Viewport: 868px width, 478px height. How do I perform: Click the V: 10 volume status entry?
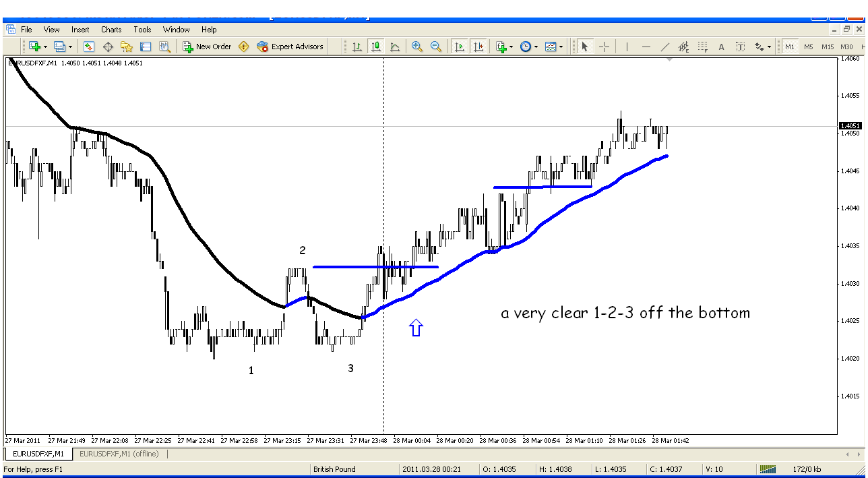tap(713, 469)
